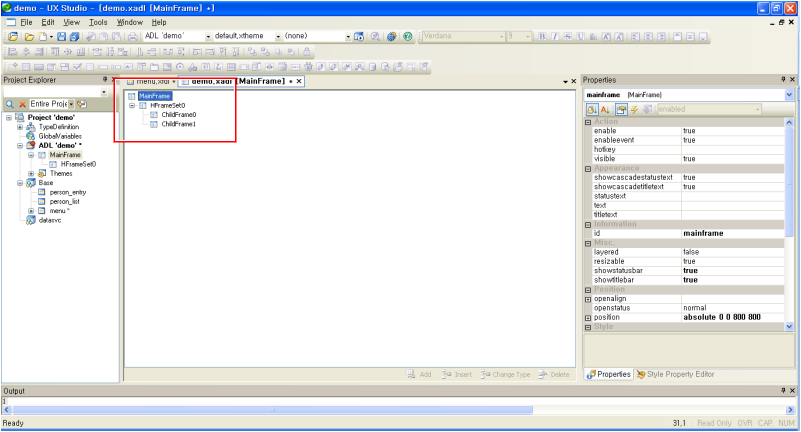Open the default.xtheme dropdown
This screenshot has height=432, width=801.
pyautogui.click(x=277, y=36)
